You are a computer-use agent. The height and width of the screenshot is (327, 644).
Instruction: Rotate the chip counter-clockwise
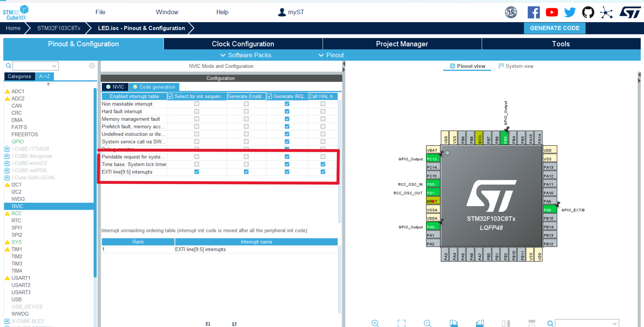[x=480, y=323]
